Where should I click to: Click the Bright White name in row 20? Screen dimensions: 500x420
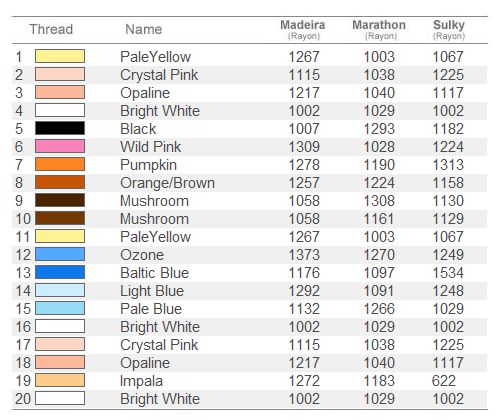(160, 399)
